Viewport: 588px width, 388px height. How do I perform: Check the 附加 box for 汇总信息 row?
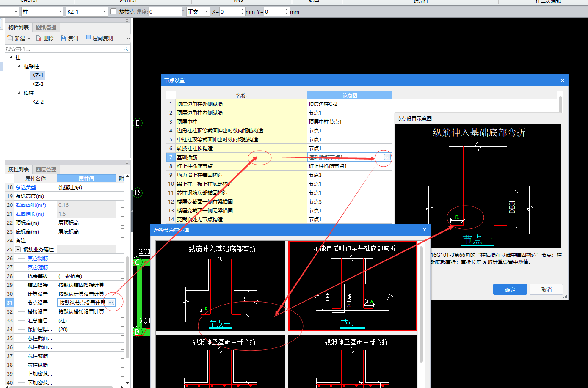coord(123,320)
